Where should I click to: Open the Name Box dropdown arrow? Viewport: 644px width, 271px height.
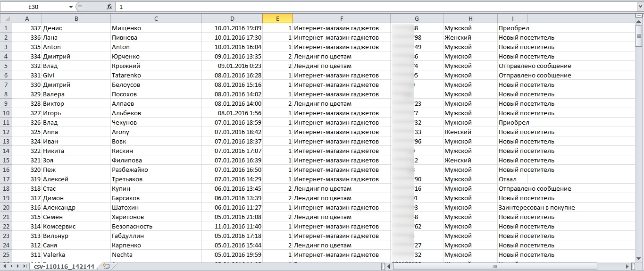click(71, 7)
